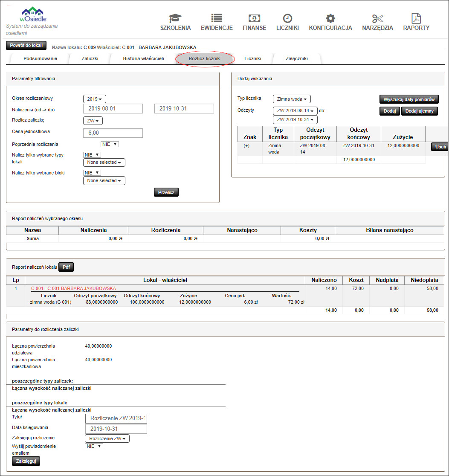Open the C 001 BARBARA JAKUBOWSKA link
Viewport: 449px width, 476px height.
click(73, 288)
